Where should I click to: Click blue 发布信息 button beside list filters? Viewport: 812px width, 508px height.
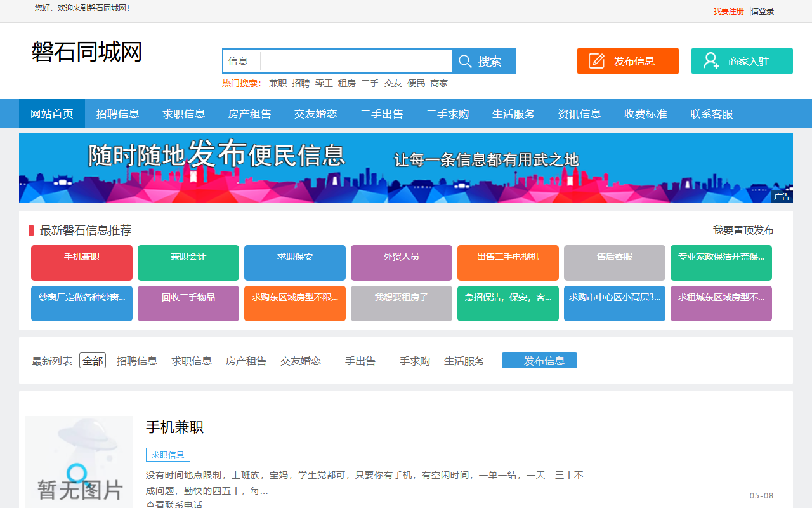click(x=539, y=361)
